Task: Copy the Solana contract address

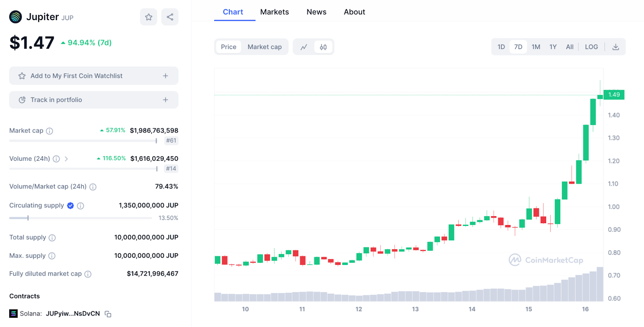Action: pyautogui.click(x=108, y=314)
